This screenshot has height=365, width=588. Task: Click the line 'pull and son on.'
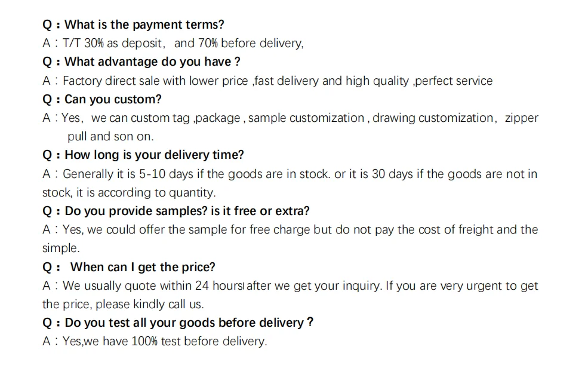tap(110, 136)
